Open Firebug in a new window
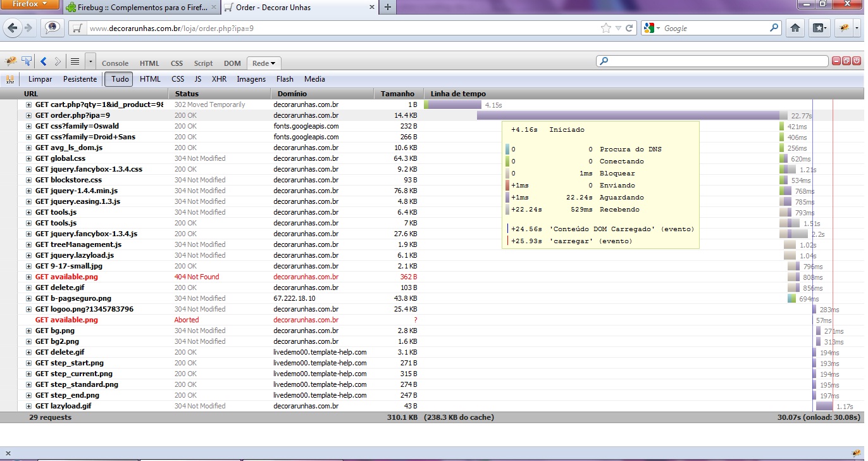The image size is (868, 461). (x=846, y=61)
